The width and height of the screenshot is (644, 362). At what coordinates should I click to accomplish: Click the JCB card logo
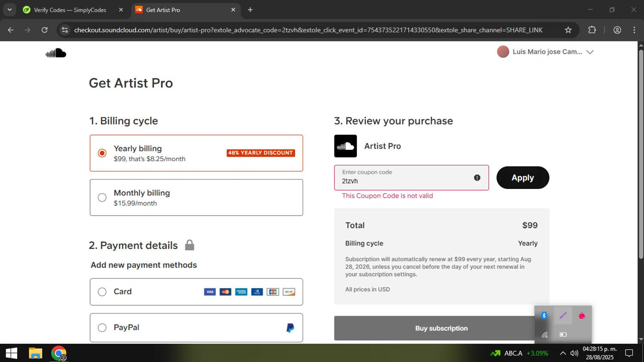pyautogui.click(x=273, y=292)
